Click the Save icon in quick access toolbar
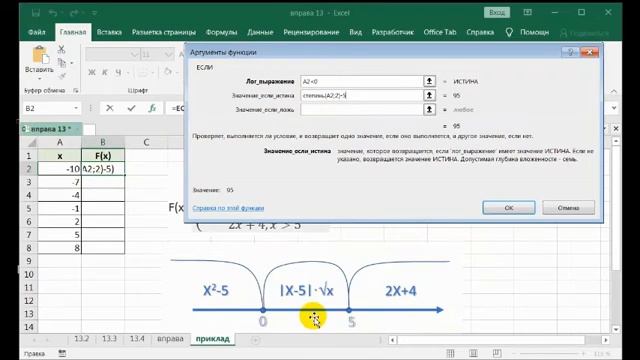 point(36,13)
